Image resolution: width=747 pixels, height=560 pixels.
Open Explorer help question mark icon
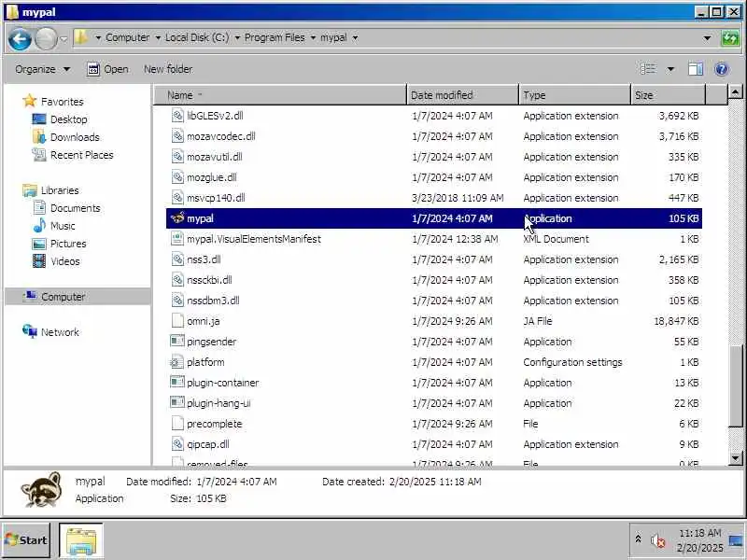[721, 69]
